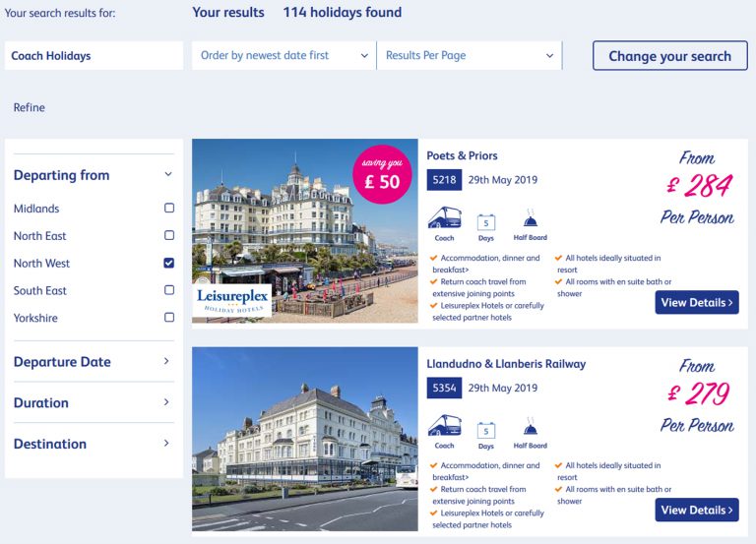Collapse the Departing from section chevron
Viewport: 756px width, 544px height.
(168, 174)
